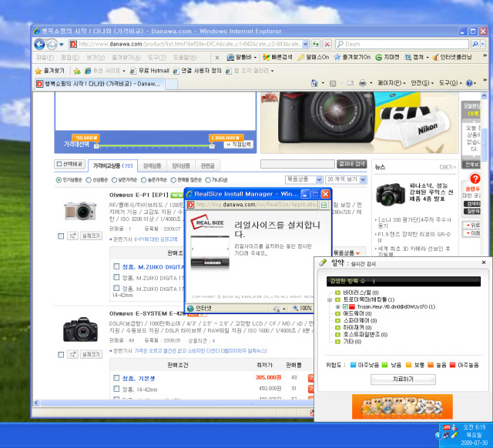Open 인터넷클리닝 cleaning tool

(452, 57)
